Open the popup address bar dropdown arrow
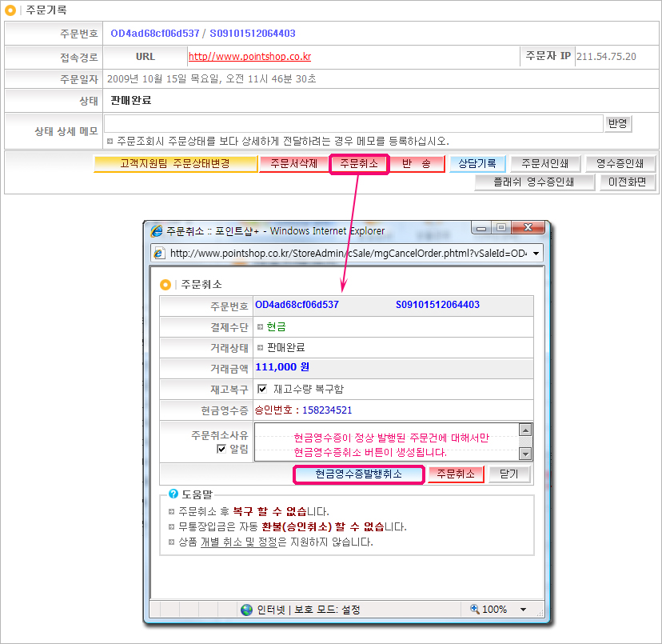662x644 pixels. tap(535, 253)
